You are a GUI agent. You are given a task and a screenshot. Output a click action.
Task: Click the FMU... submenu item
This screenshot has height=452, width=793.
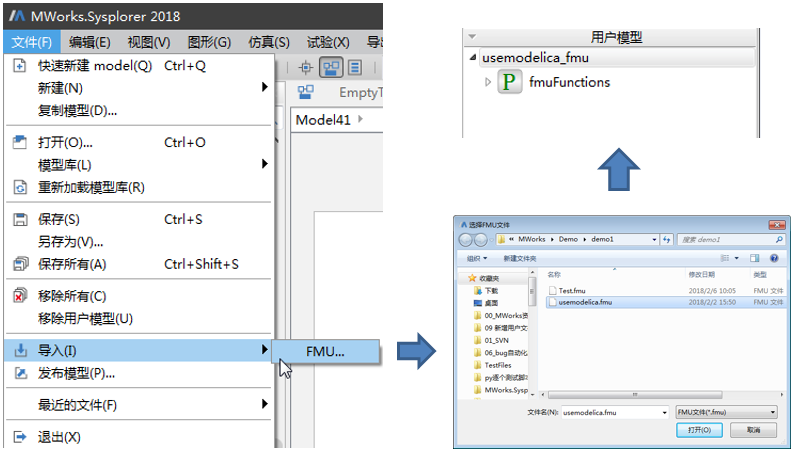pyautogui.click(x=326, y=351)
